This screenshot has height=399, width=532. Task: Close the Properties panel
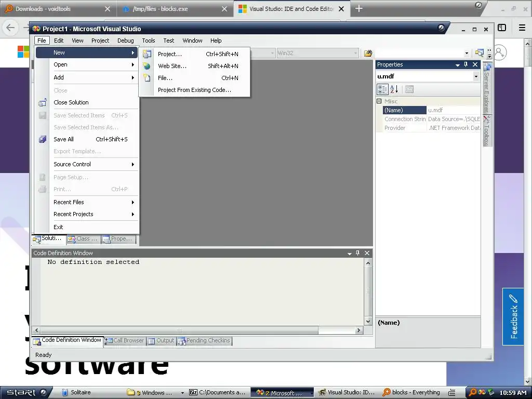[x=475, y=64]
